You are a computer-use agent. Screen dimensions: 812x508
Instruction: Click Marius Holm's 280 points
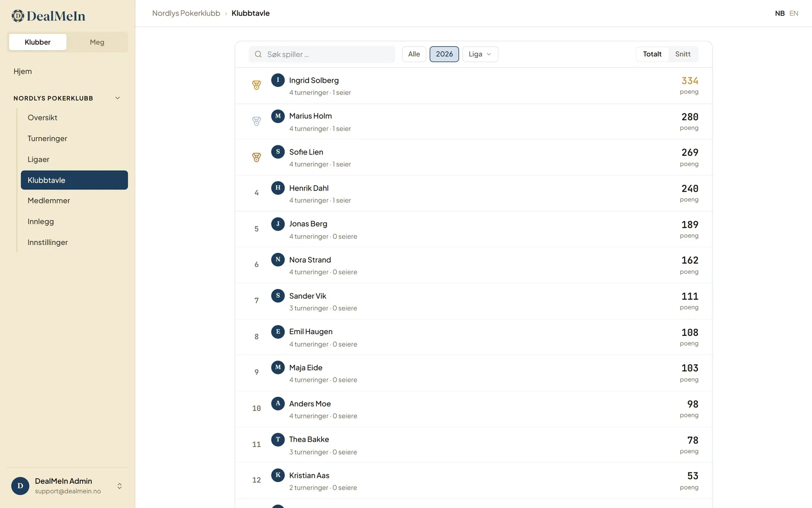click(x=690, y=117)
